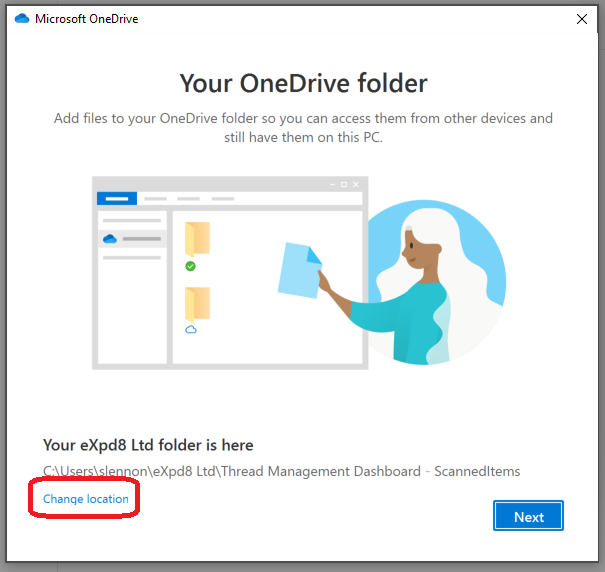Click the 'Your OneDrive folder' title
Screen dimensions: 605x572
(304, 83)
